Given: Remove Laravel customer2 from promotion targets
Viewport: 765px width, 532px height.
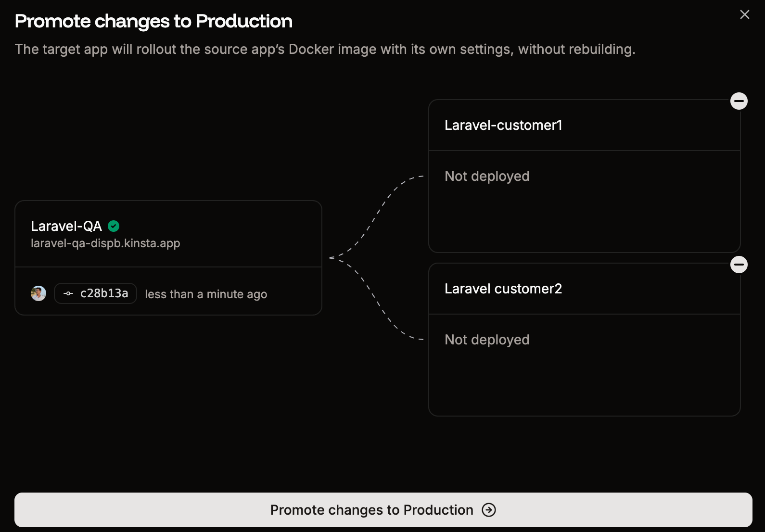Looking at the screenshot, I should pyautogui.click(x=739, y=265).
